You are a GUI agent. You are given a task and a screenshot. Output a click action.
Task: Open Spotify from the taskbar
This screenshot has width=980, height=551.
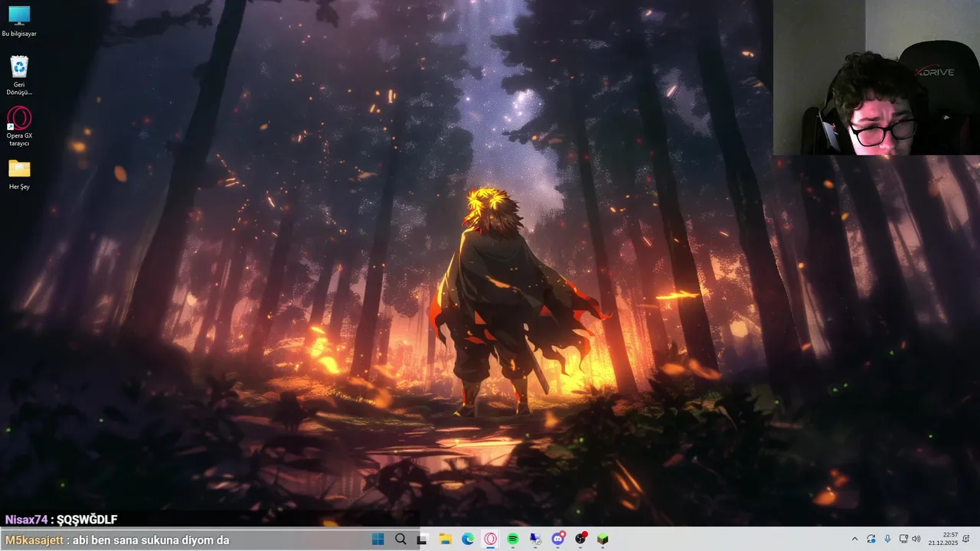pyautogui.click(x=512, y=539)
